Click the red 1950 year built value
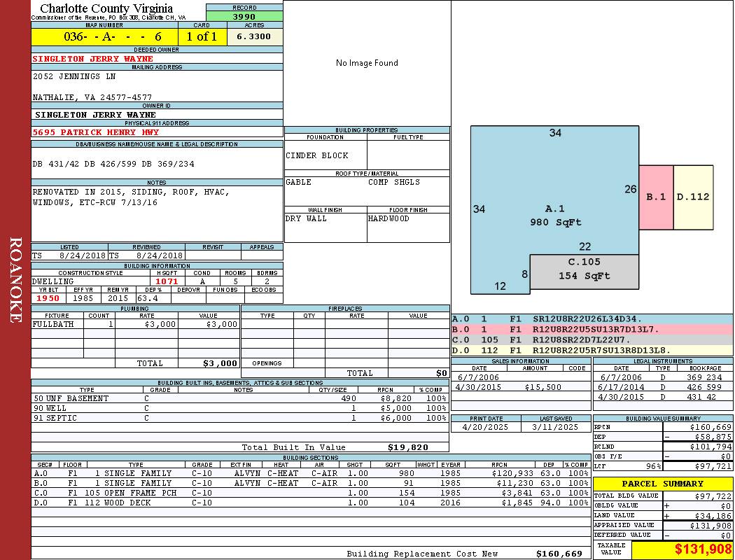The image size is (735, 560). (x=48, y=298)
